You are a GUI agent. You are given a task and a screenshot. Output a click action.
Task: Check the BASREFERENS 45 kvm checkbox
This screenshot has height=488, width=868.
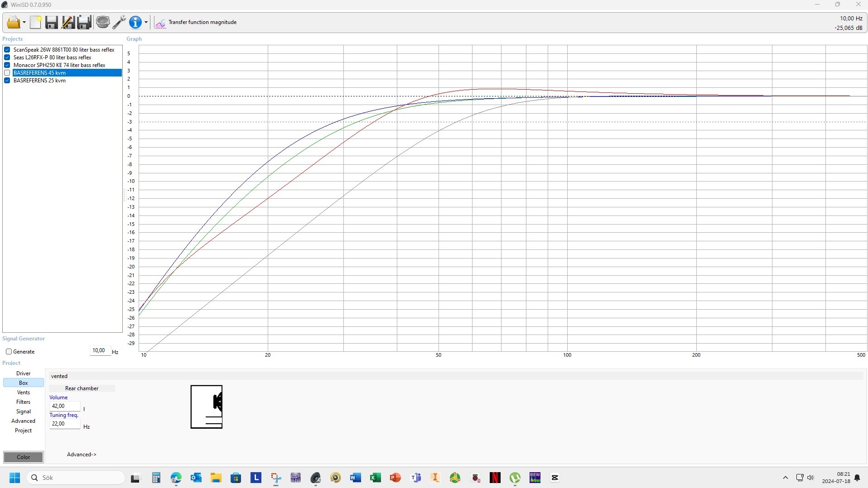pos(7,73)
